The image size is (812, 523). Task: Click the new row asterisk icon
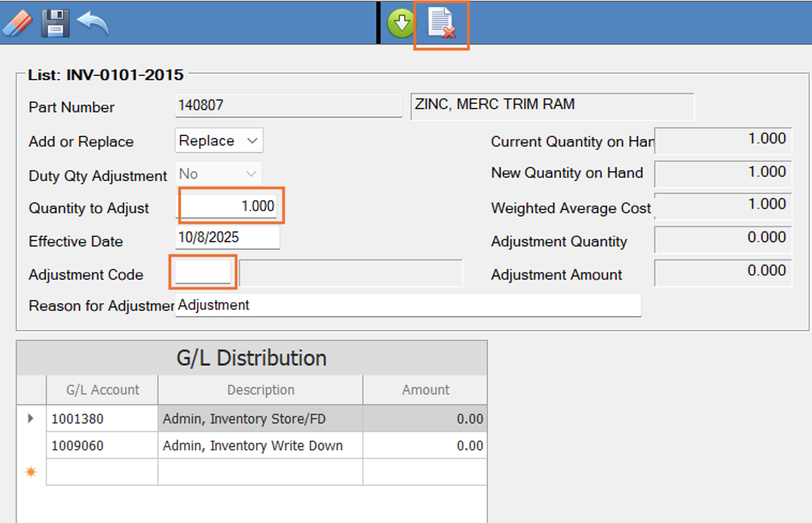[31, 472]
